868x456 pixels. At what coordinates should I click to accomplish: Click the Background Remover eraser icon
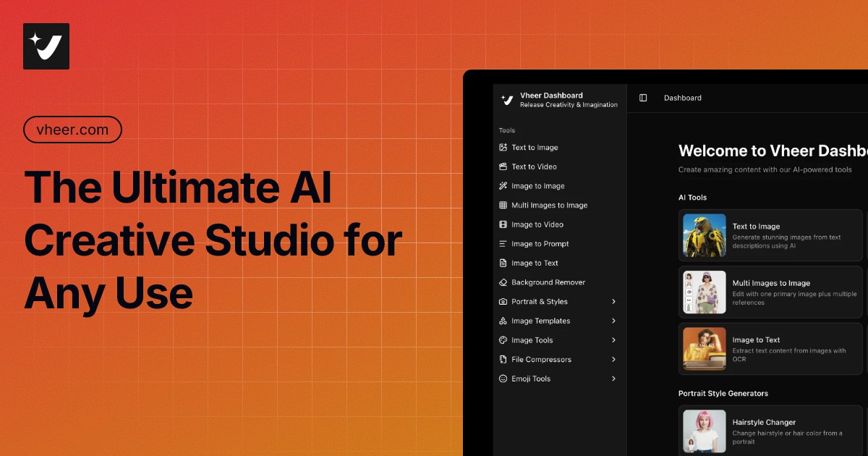click(503, 282)
